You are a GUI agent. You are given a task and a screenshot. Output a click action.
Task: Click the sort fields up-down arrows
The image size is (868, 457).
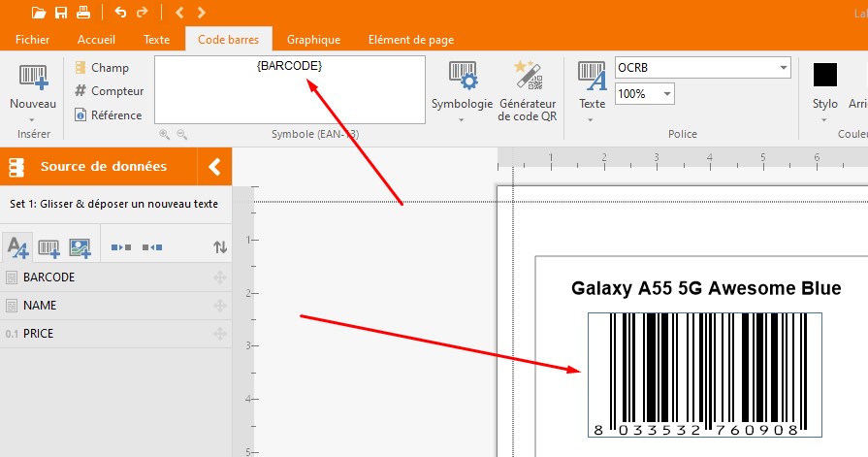coord(220,247)
